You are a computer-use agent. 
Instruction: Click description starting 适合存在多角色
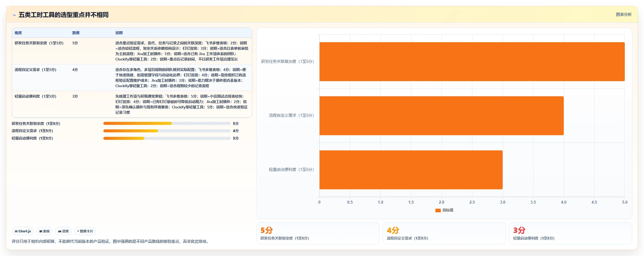pyautogui.click(x=181, y=78)
